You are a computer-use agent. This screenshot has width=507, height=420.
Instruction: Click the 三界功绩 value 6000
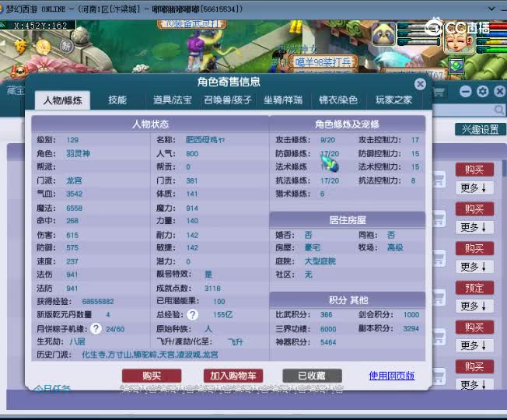[328, 329]
